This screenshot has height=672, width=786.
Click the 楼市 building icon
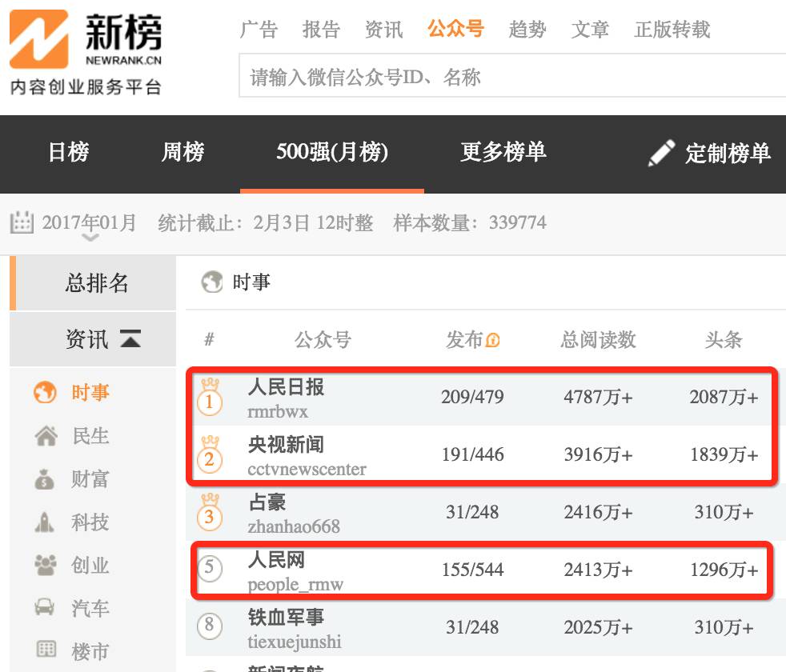click(x=46, y=649)
